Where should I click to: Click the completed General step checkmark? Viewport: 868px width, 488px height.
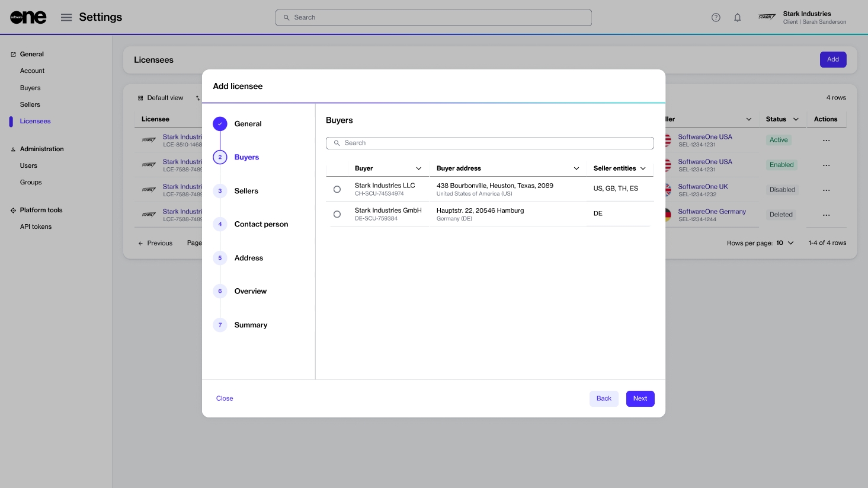(x=220, y=124)
